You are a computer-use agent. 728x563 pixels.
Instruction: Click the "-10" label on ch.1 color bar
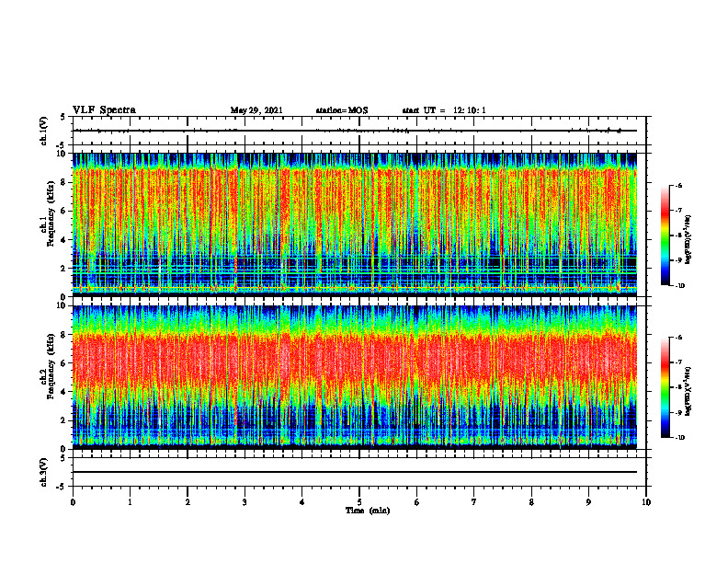(x=680, y=286)
